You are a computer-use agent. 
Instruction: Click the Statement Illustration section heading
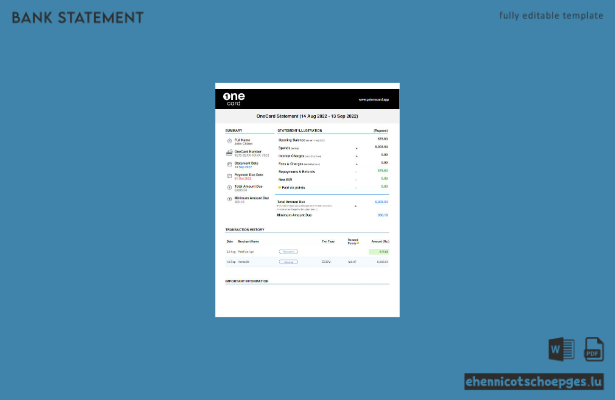coord(300,130)
